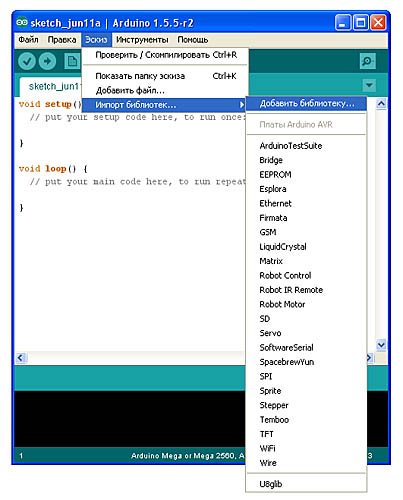This screenshot has height=500, width=403.
Task: Open the Помощь menu
Action: pos(193,40)
